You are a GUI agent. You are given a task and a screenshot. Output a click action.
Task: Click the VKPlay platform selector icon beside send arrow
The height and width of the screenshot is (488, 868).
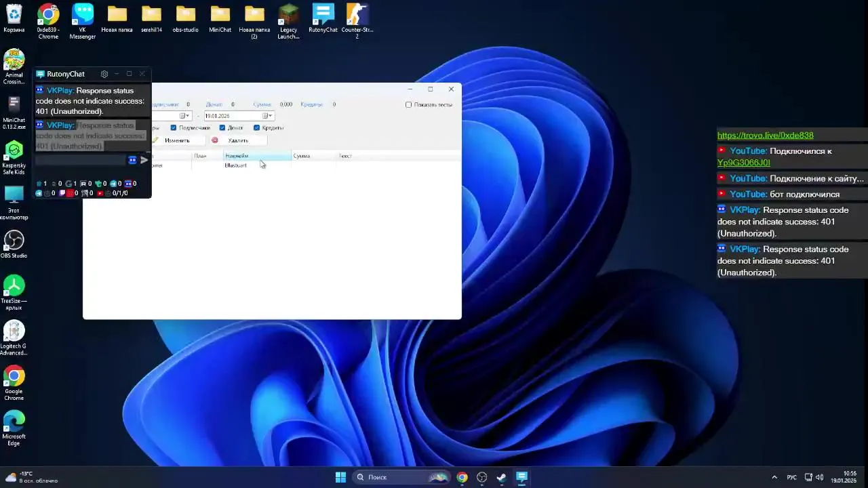tap(132, 160)
